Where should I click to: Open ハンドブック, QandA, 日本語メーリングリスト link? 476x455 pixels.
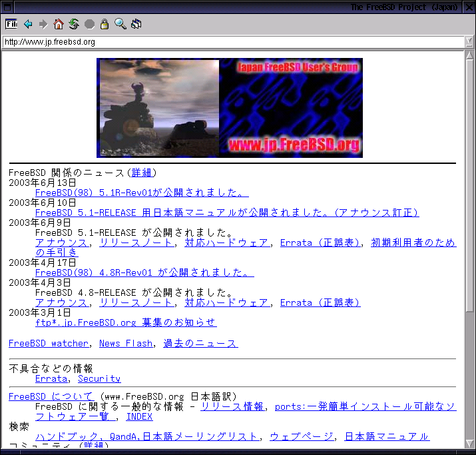point(148,437)
